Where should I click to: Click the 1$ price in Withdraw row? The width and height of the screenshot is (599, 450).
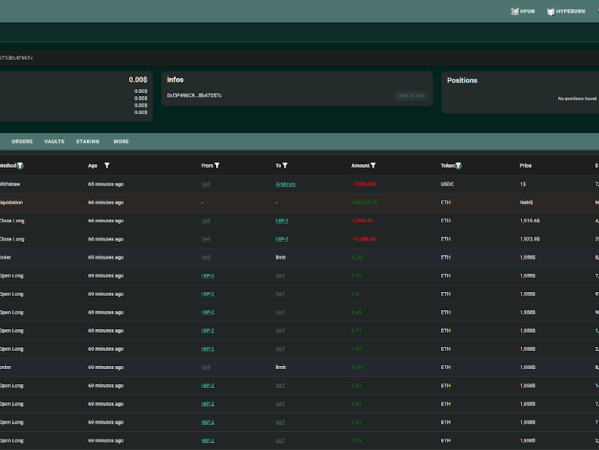[x=523, y=184]
